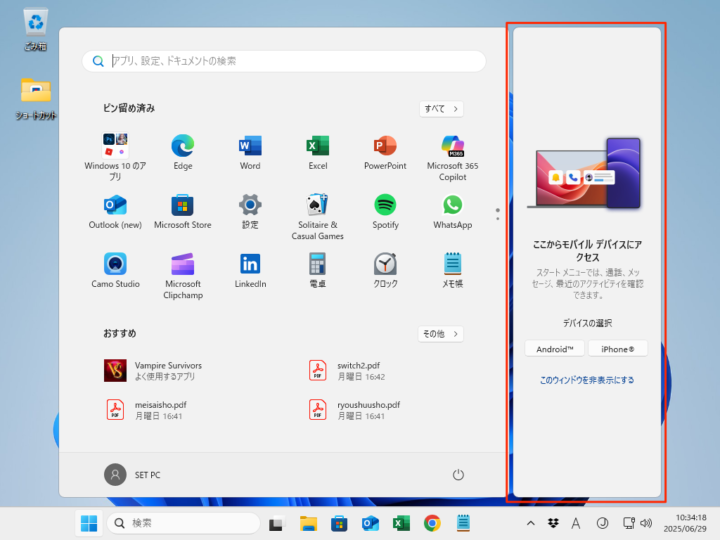Open LinkedIn from pinned apps
The height and width of the screenshot is (540, 720).
point(250,270)
